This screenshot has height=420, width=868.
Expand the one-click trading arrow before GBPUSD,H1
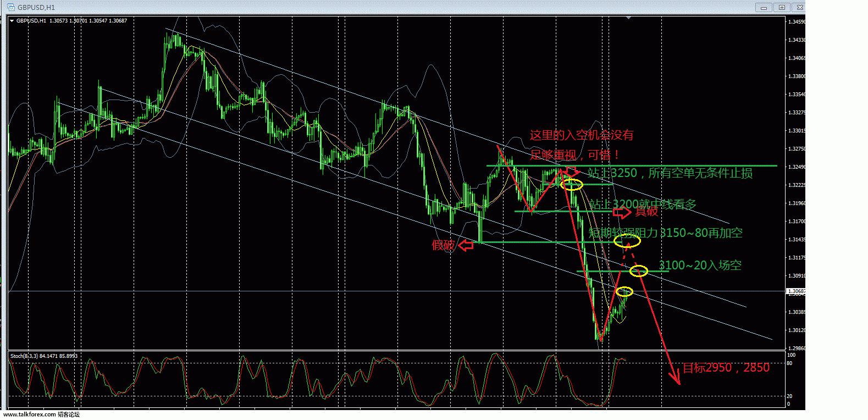(12, 21)
